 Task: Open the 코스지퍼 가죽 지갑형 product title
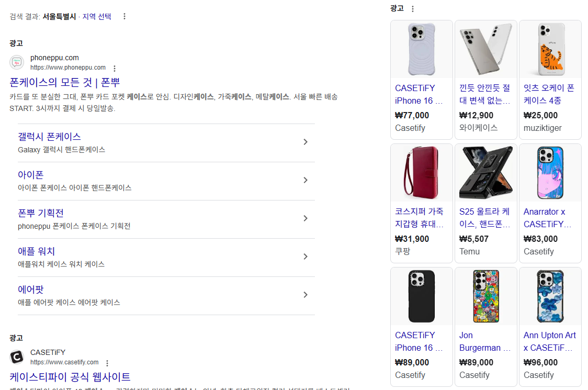(x=419, y=218)
